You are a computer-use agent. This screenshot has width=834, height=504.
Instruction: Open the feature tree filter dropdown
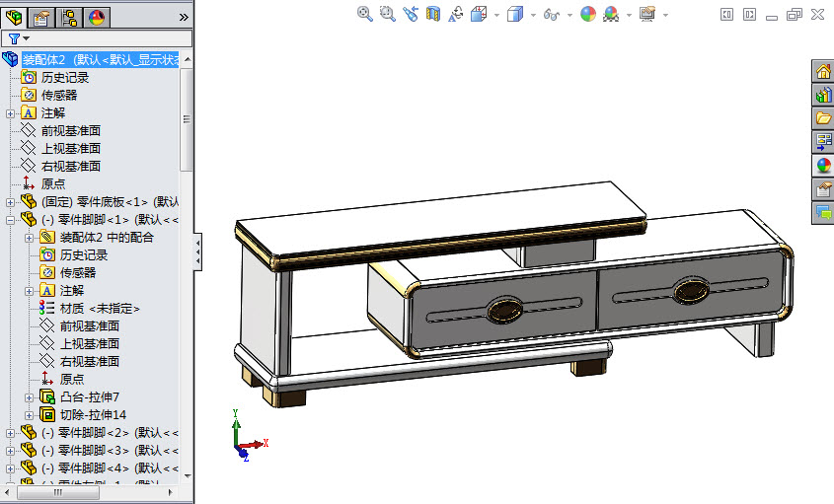click(19, 38)
